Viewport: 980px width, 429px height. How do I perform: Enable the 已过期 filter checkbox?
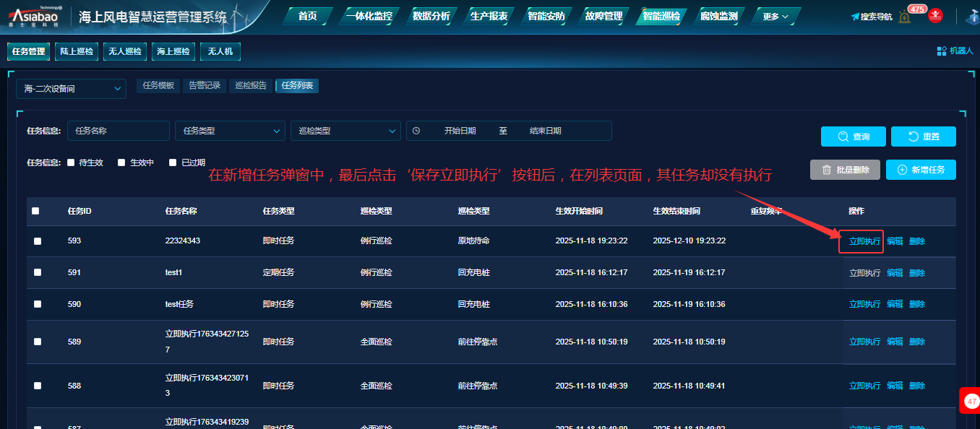point(173,163)
